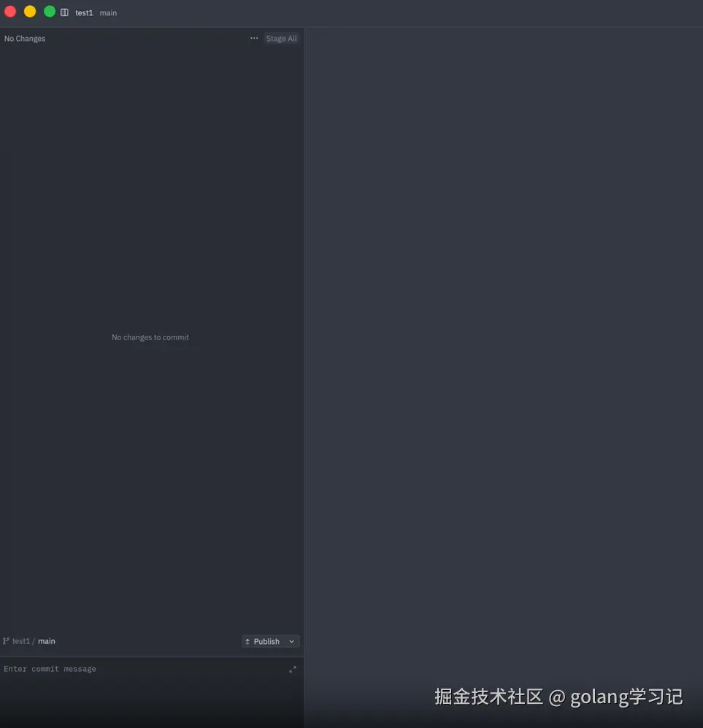Select the main branch label in the title bar

[x=108, y=12]
